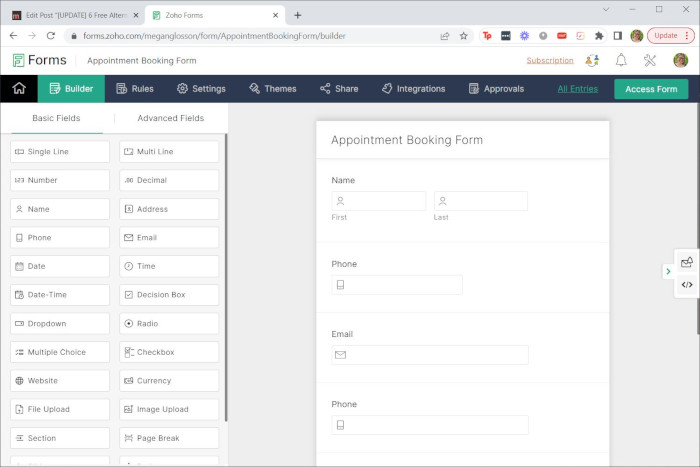Add a Section element
Image resolution: width=700 pixels, height=467 pixels.
60,438
